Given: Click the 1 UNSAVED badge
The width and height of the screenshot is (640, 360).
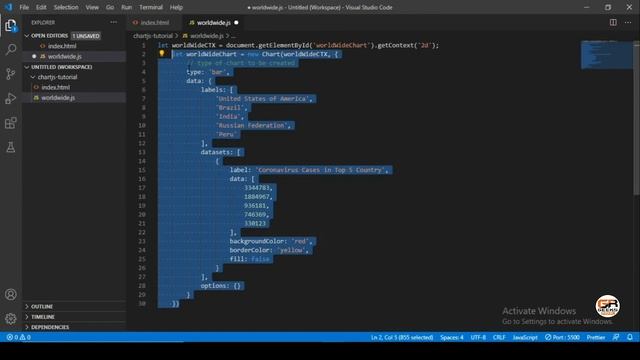Looking at the screenshot, I should click(86, 36).
